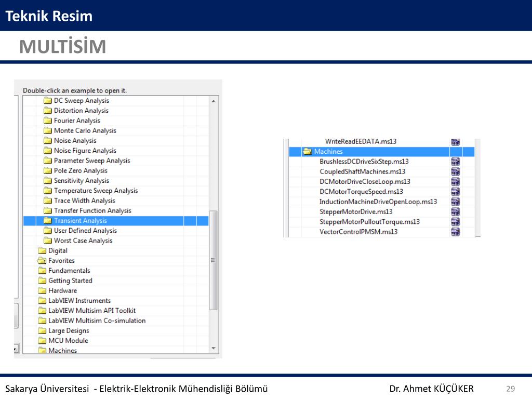
Task: Select the DCMotorTorqueSpeed.ms13 file name
Action: [x=362, y=192]
